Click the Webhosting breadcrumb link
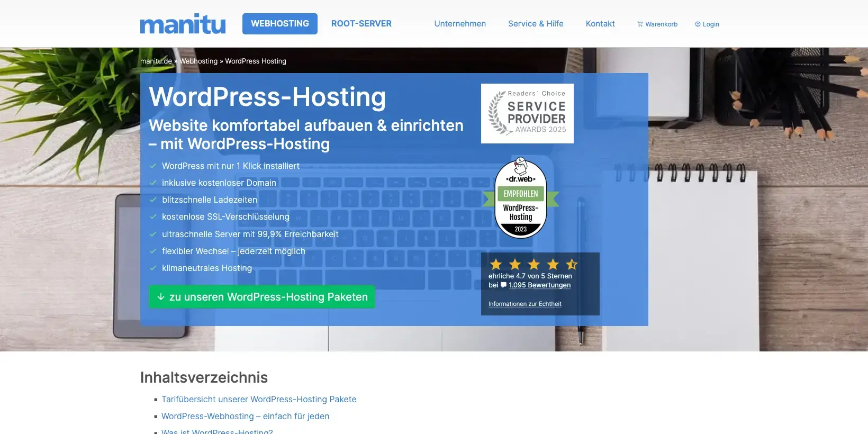Image resolution: width=868 pixels, height=434 pixels. coord(198,61)
